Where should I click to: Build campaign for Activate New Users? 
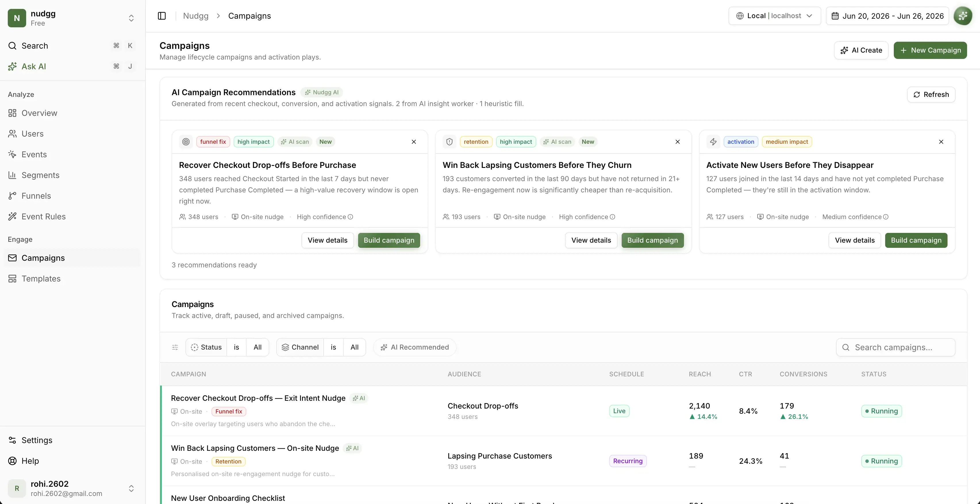[916, 240]
